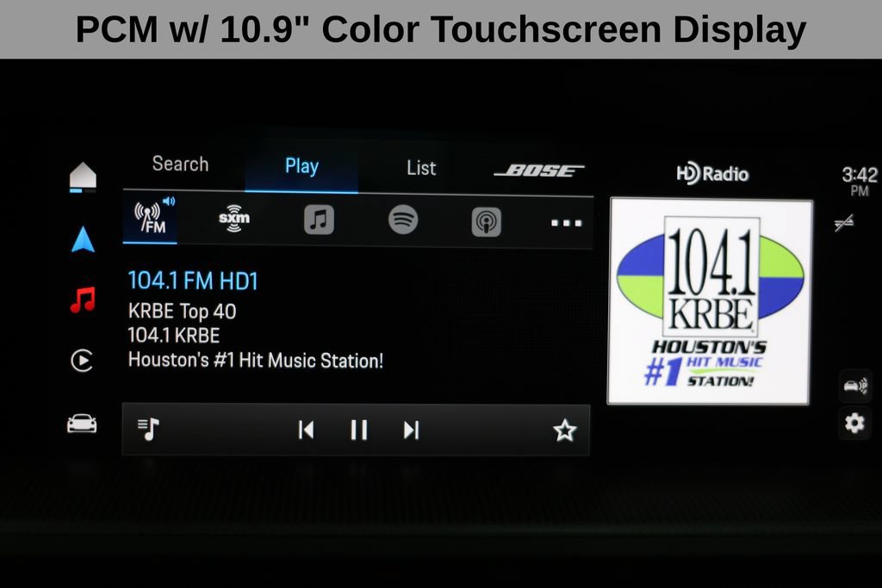This screenshot has height=588, width=882.
Task: Select the FM radio source
Action: point(150,219)
